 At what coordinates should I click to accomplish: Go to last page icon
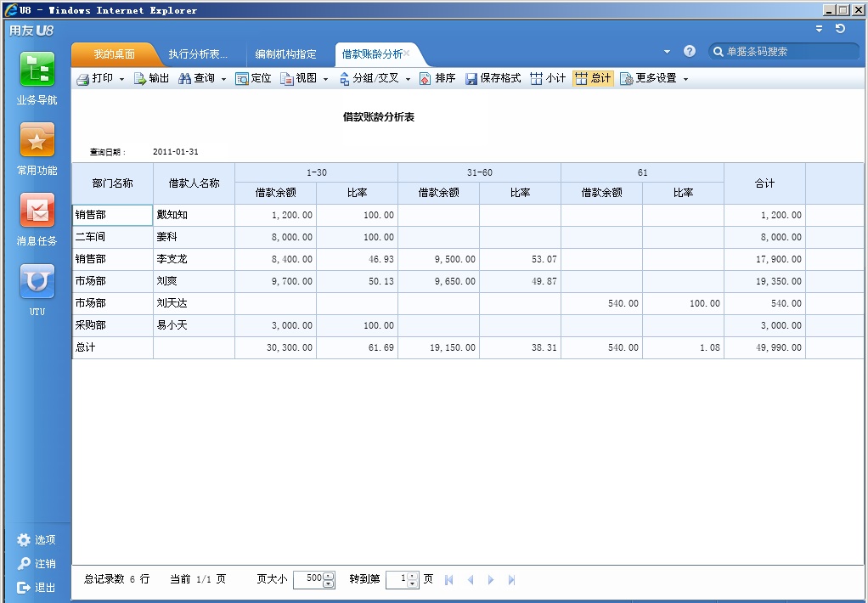point(511,580)
